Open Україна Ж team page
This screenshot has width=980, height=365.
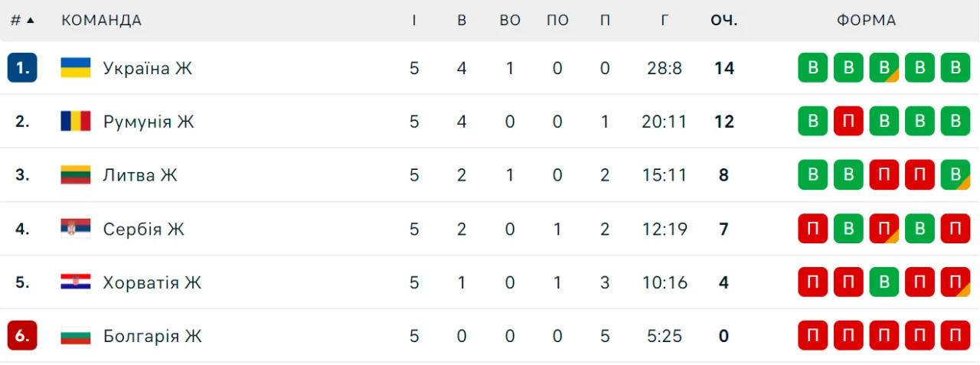pyautogui.click(x=147, y=68)
